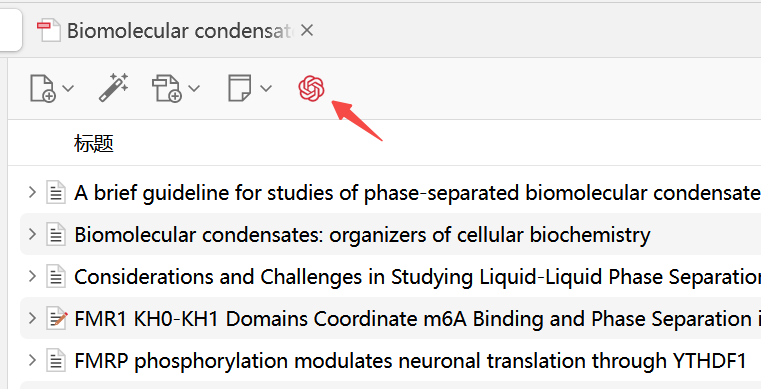
Task: Expand the FMRP phosphorylation item
Action: 33,360
